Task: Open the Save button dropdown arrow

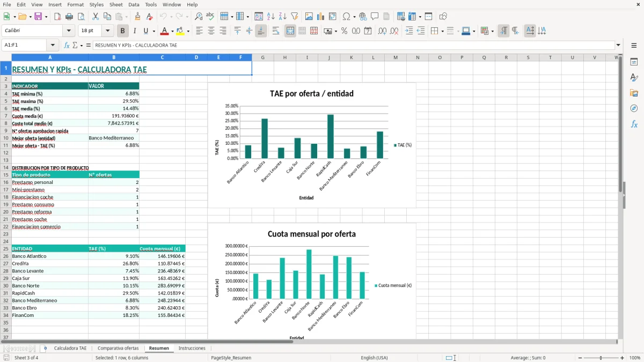Action: pos(46,17)
